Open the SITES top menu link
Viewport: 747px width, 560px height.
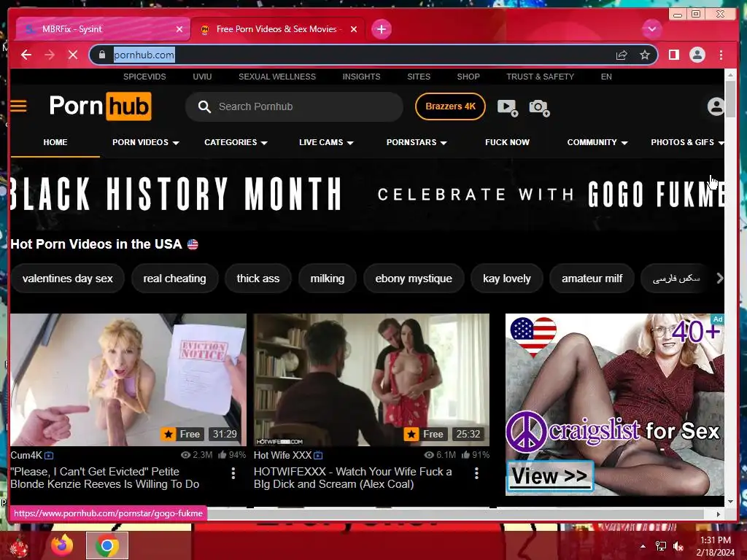tap(419, 77)
